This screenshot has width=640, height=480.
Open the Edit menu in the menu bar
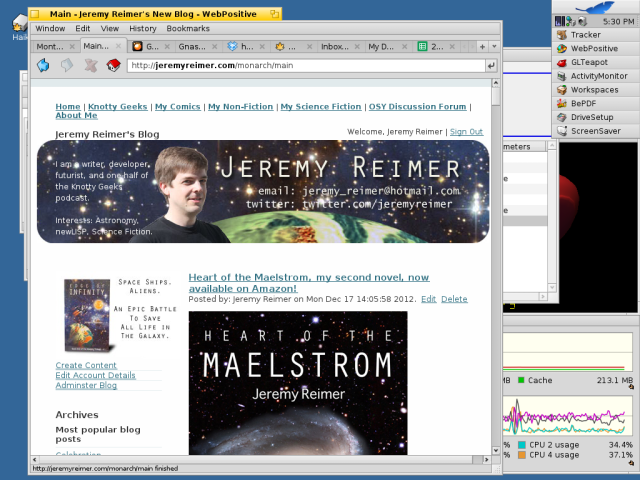click(82, 29)
